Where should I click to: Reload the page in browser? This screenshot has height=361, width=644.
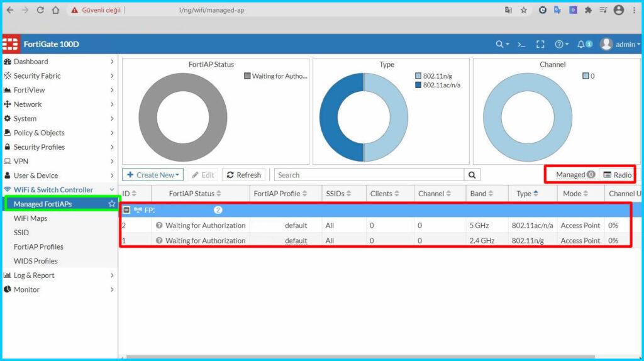point(40,10)
